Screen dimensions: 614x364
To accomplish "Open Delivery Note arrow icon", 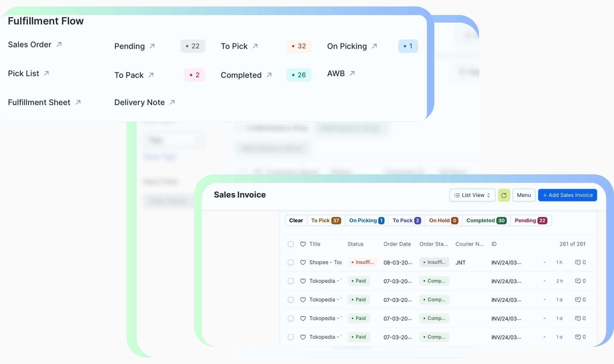I will coord(172,102).
